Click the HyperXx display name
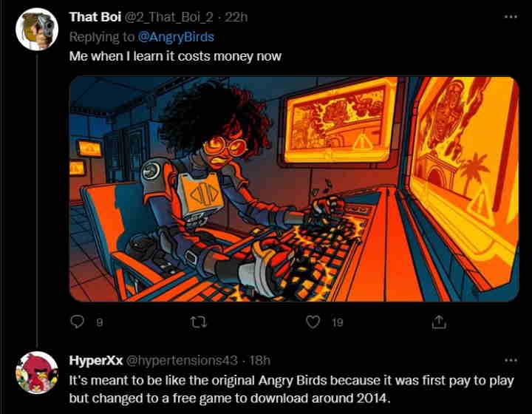The image size is (532, 414). pos(95,360)
